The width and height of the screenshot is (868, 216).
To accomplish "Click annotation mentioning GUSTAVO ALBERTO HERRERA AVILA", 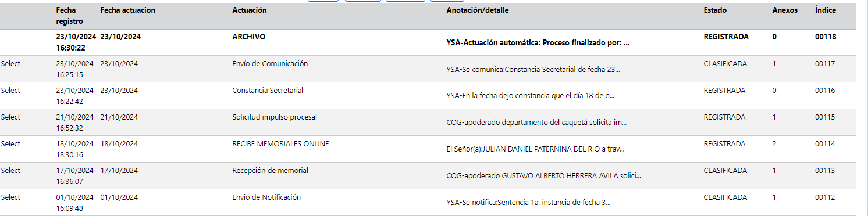I will [x=543, y=175].
